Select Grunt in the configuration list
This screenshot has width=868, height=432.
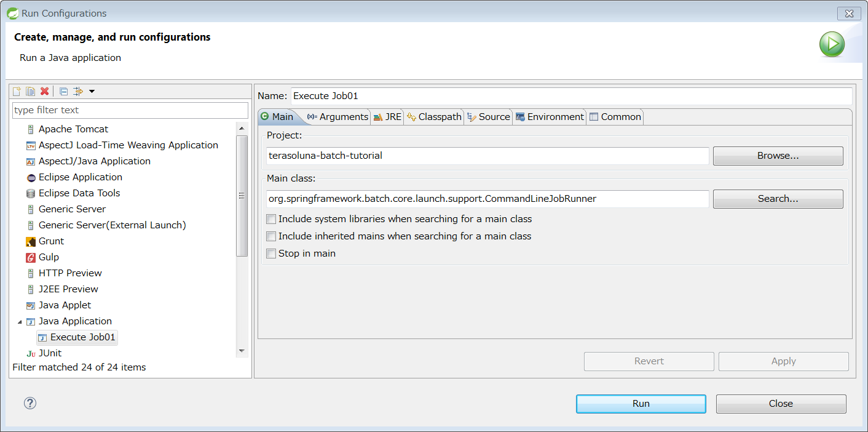[51, 241]
